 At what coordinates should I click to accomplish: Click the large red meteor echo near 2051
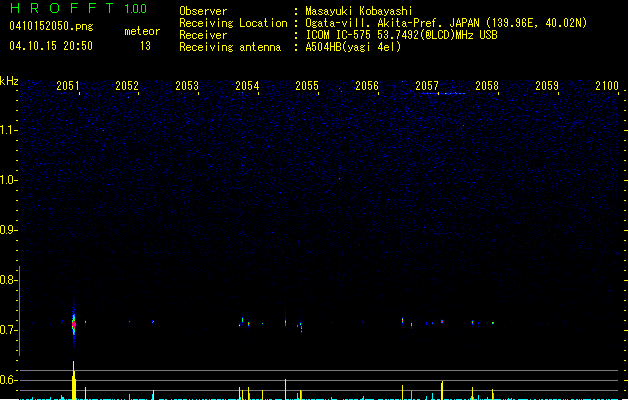(74, 324)
